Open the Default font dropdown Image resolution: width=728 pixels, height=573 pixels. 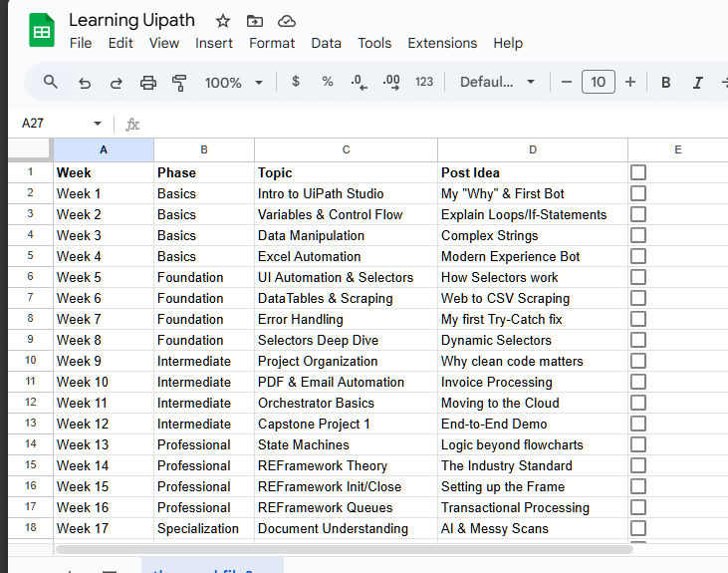pos(497,83)
